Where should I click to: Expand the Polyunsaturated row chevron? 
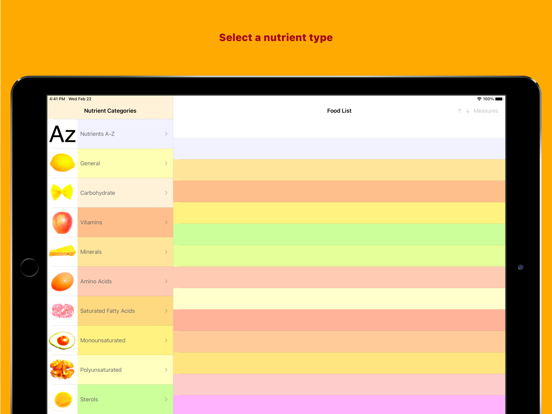pyautogui.click(x=166, y=370)
